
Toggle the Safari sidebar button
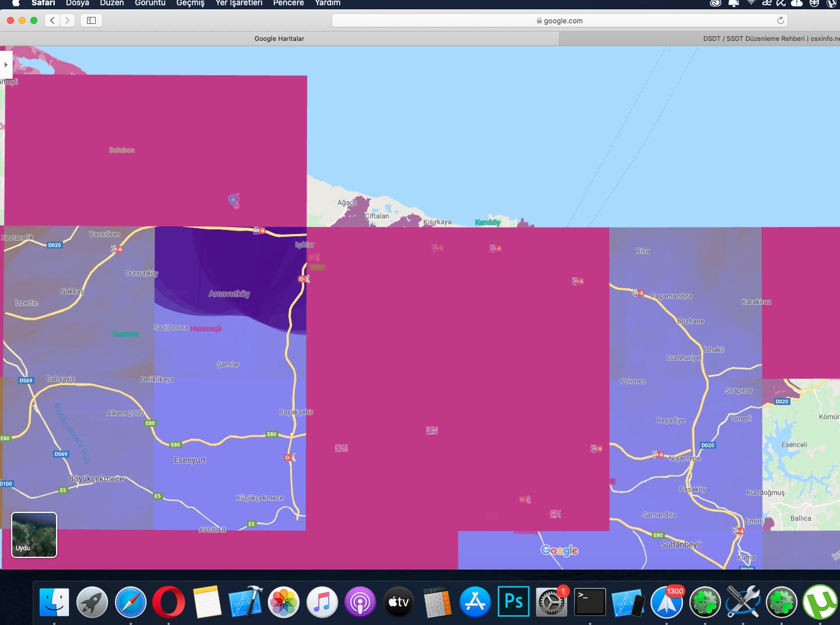coord(91,20)
